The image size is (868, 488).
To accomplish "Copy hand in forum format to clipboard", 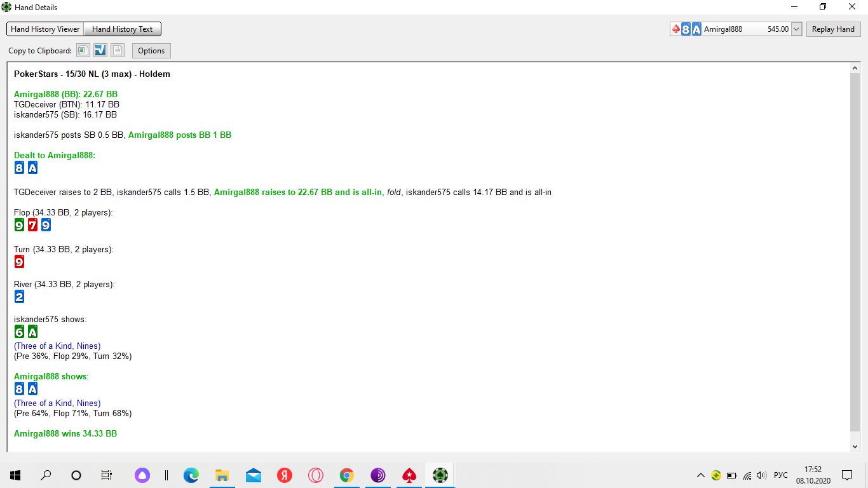I will point(100,51).
